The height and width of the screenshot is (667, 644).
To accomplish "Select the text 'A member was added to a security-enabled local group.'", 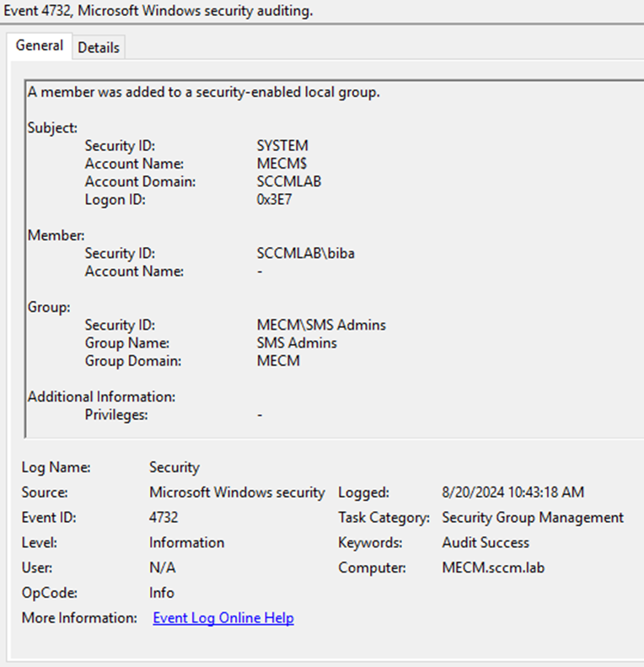I will tap(204, 92).
